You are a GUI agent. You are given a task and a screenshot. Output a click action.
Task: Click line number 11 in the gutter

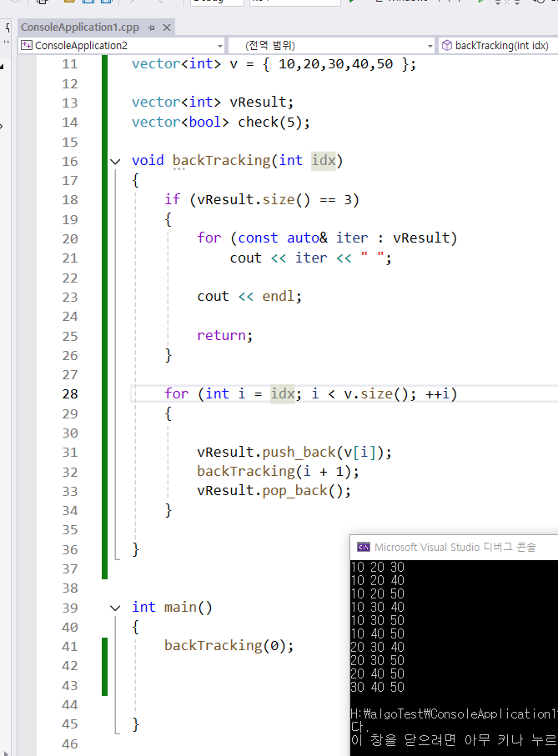[x=70, y=64]
